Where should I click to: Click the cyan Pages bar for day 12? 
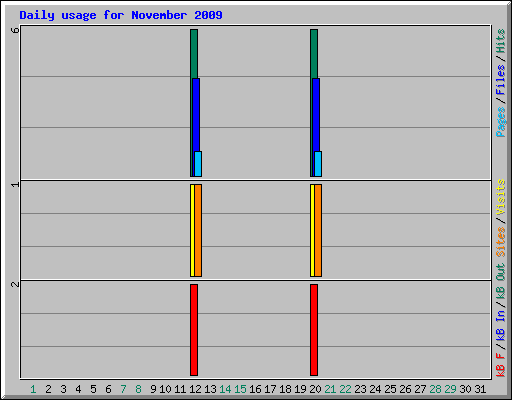[198, 164]
